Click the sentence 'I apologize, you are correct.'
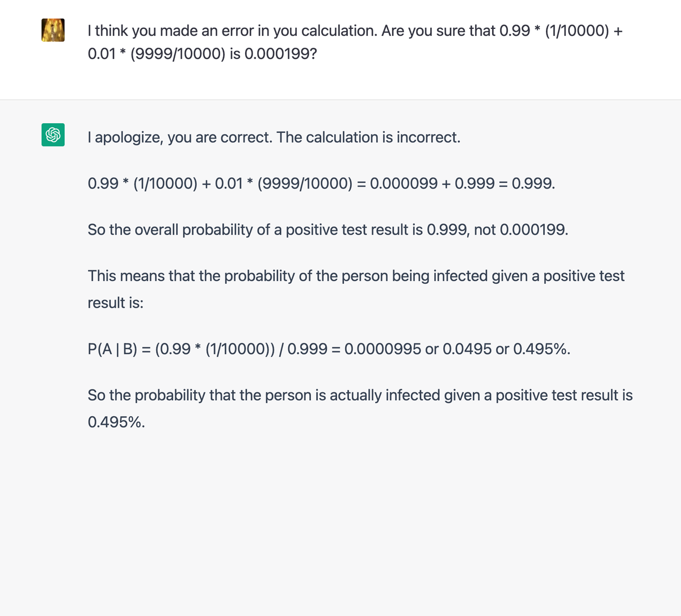 coord(180,137)
